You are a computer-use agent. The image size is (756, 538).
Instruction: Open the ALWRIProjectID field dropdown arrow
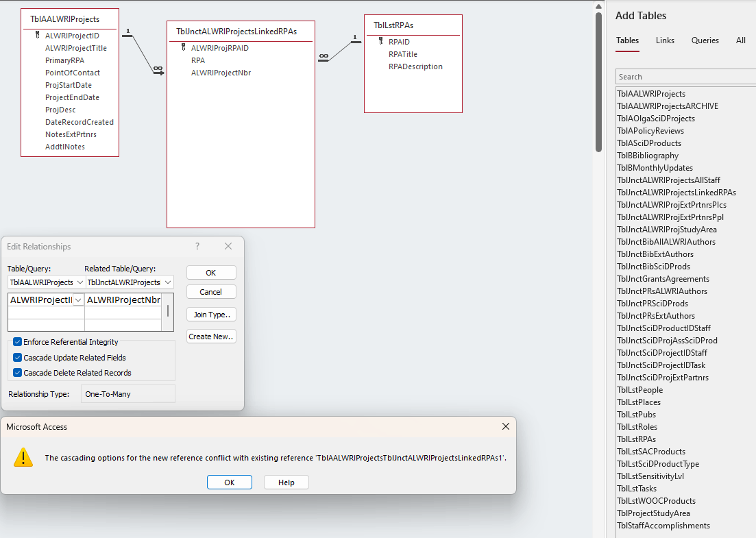tap(78, 300)
